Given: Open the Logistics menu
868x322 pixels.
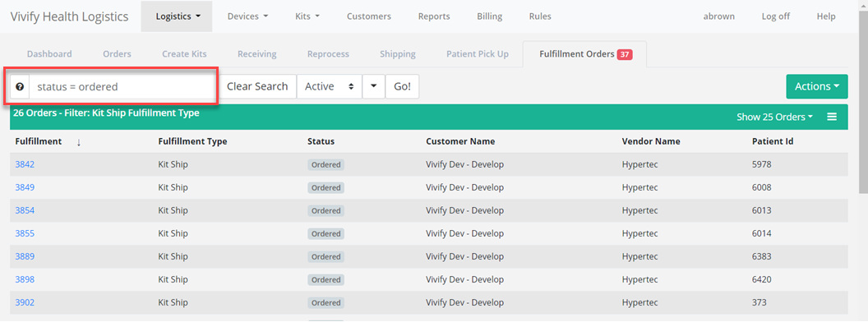Looking at the screenshot, I should point(177,16).
